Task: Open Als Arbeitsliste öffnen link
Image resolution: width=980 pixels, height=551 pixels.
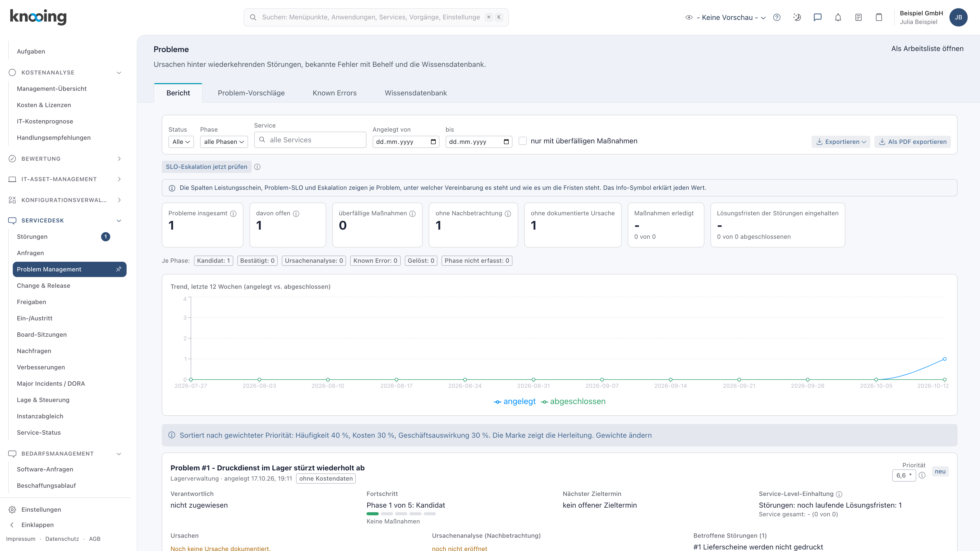Action: tap(927, 49)
